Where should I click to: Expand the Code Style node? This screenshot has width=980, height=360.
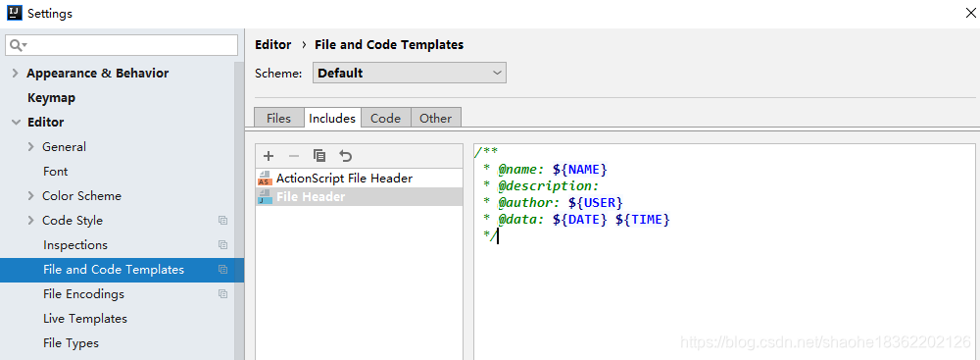point(31,221)
